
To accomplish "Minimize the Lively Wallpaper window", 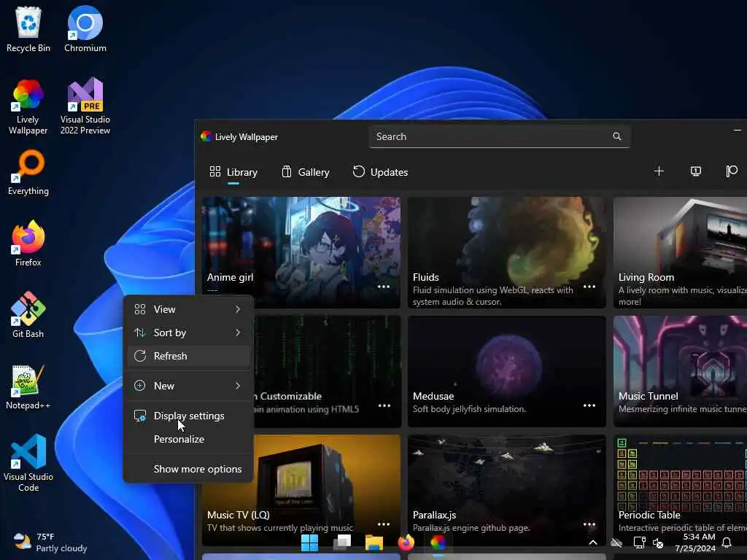I will point(737,130).
